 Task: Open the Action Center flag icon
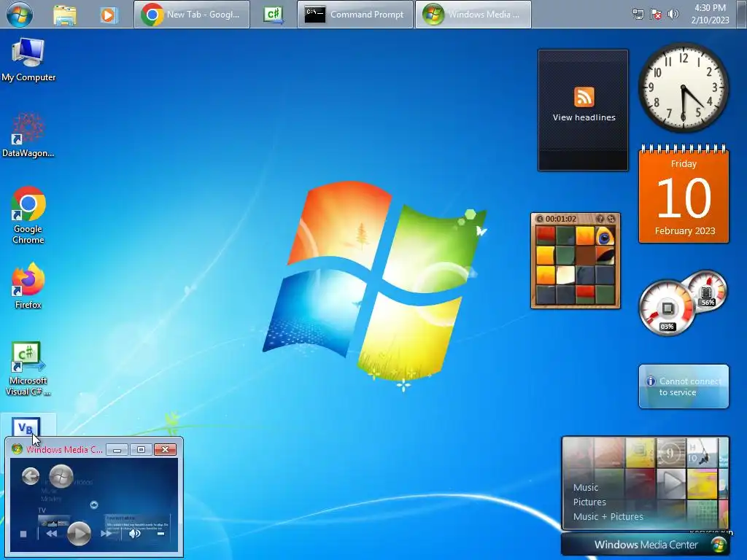[x=656, y=15]
